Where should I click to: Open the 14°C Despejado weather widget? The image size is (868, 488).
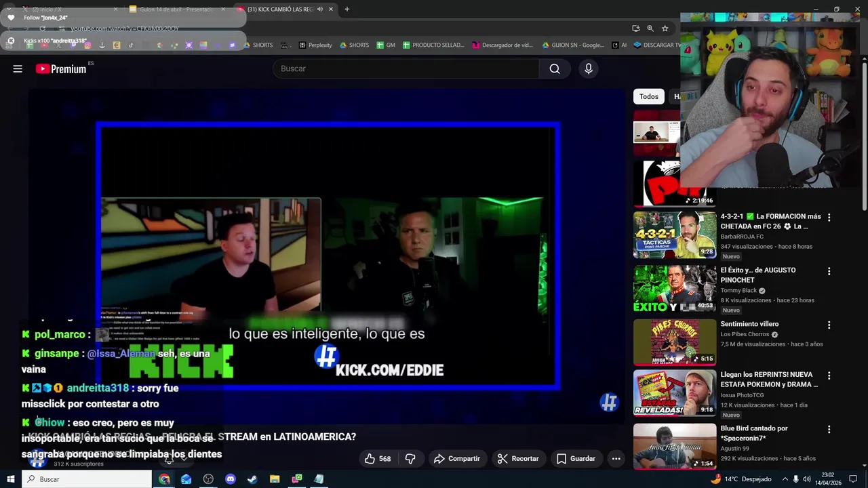coord(741,479)
